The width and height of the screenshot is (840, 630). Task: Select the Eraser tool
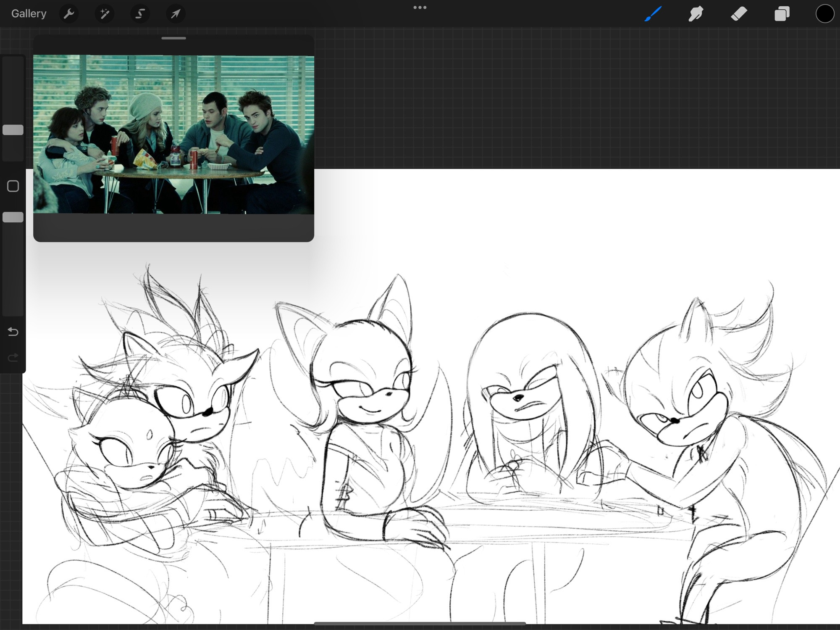tap(739, 14)
